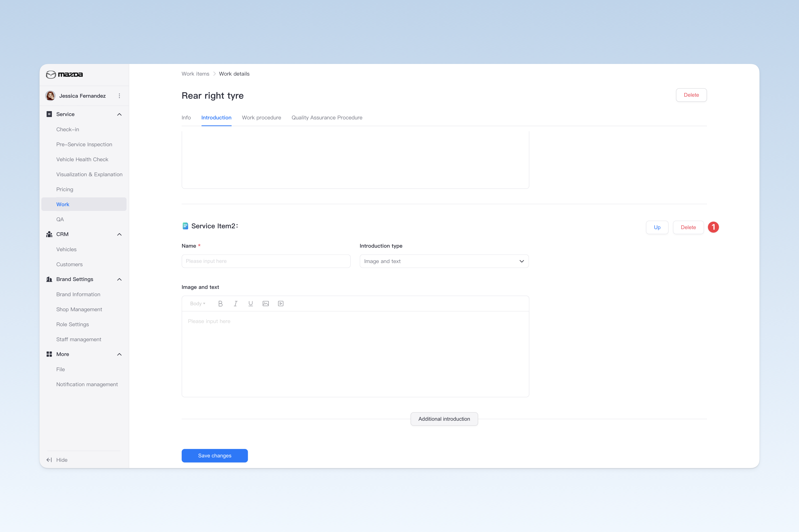Viewport: 799px width, 532px height.
Task: Switch to the Quality Assurance Procedure tab
Action: [x=327, y=118]
